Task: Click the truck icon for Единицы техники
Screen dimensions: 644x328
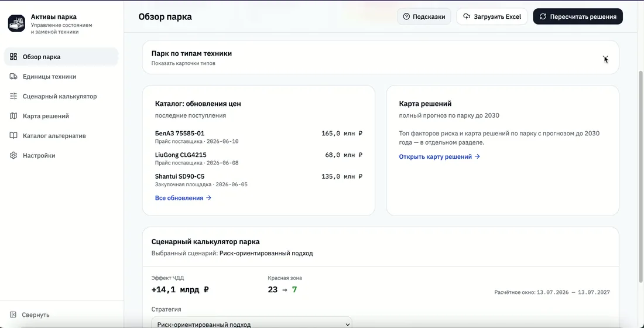Action: coord(13,77)
